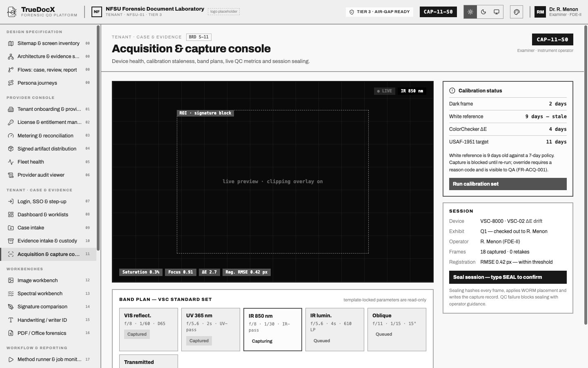Click PDF / Office forensics file icon
The image size is (588, 368).
11,333
